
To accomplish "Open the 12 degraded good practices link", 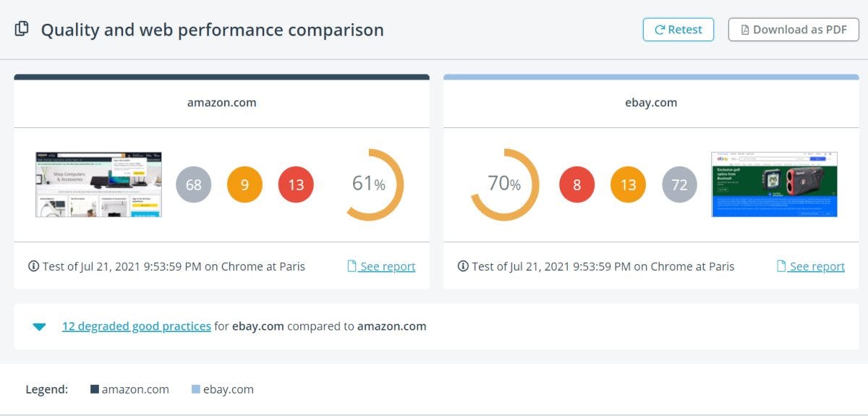I will point(136,326).
